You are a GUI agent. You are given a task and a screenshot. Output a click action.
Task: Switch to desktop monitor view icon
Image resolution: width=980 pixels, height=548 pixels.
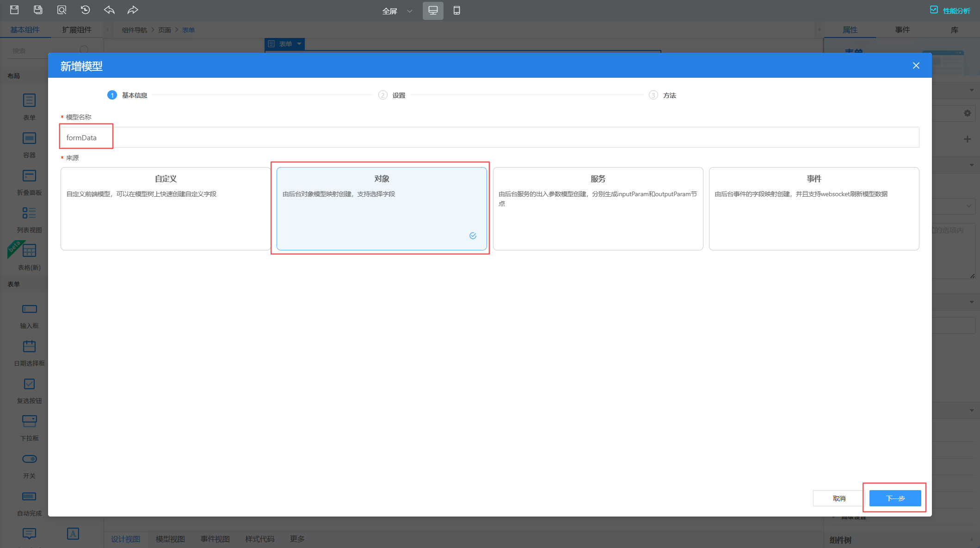click(x=432, y=10)
